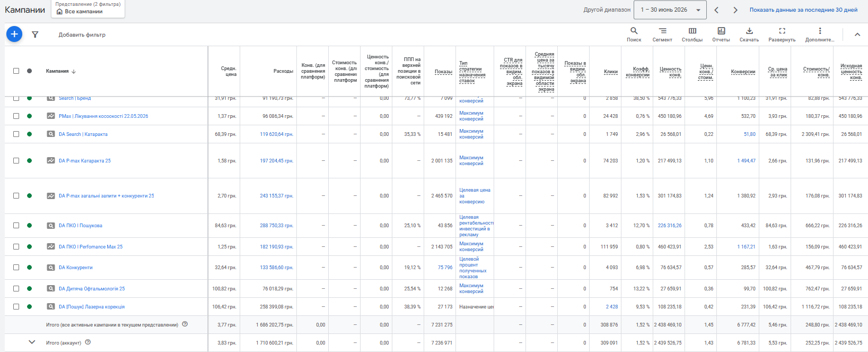
Task: Sort by Конверсии column header
Action: pos(743,72)
